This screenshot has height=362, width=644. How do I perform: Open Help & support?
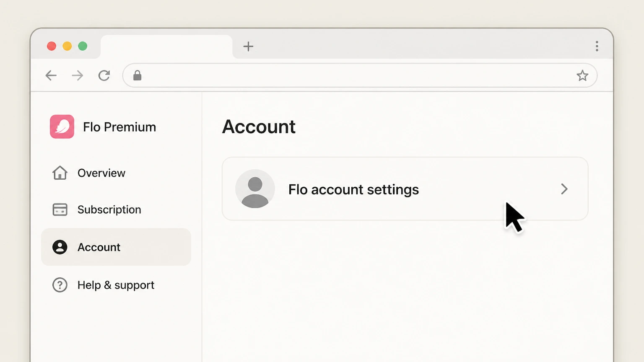(x=116, y=285)
